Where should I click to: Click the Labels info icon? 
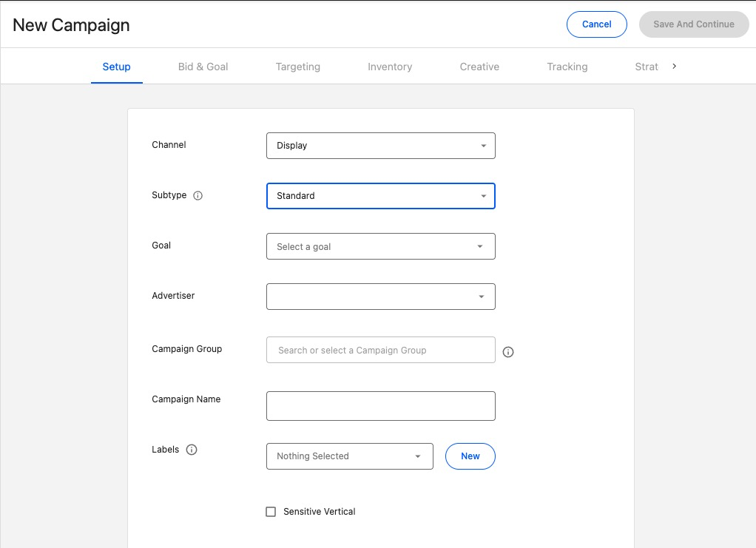(192, 450)
